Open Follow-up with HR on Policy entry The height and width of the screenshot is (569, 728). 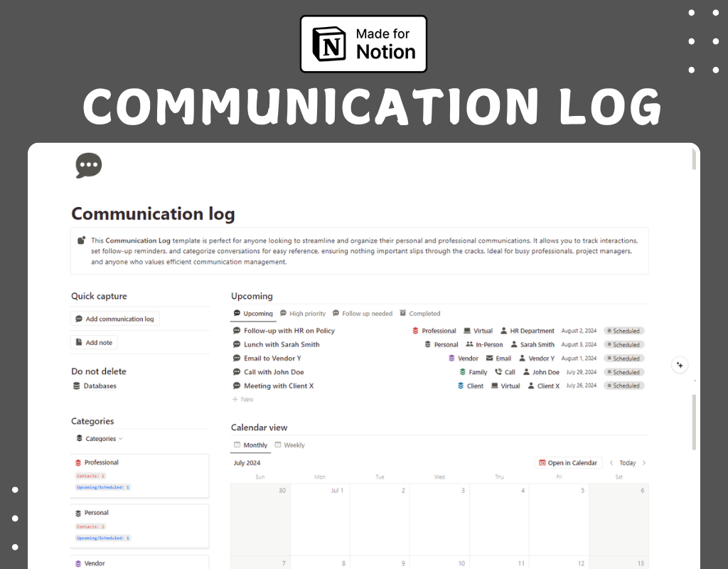tap(289, 331)
